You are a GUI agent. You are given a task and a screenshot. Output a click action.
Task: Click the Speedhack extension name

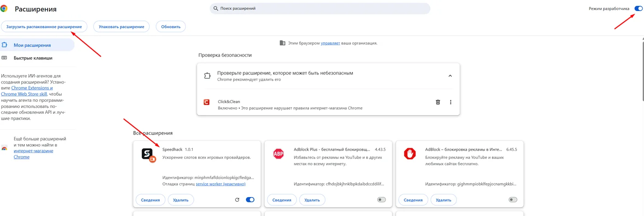pos(172,150)
